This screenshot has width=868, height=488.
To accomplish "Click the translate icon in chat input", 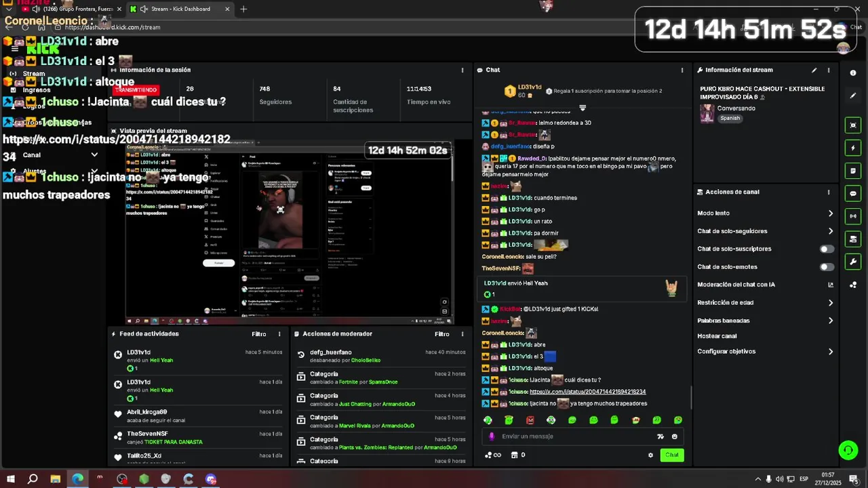I will tap(660, 436).
